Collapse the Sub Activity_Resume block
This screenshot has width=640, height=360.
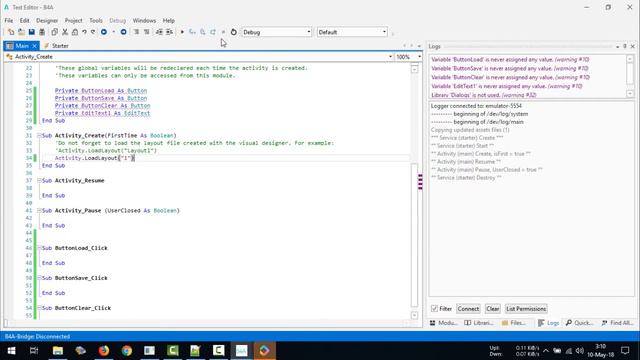click(39, 180)
